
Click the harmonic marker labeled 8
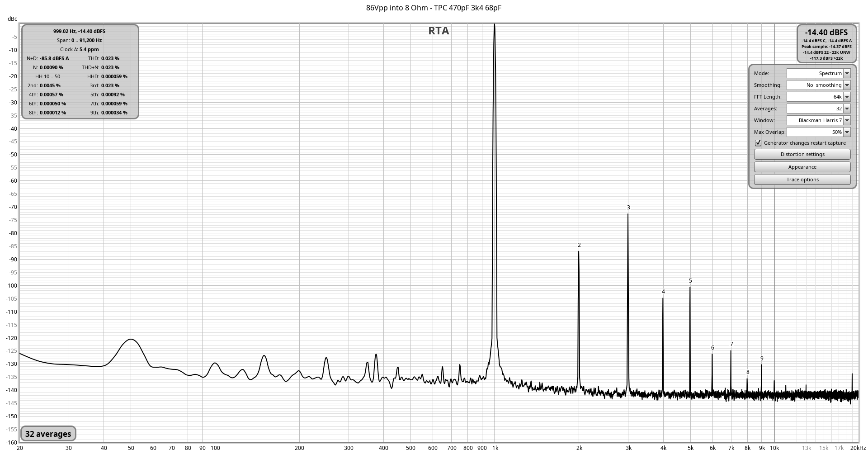[748, 372]
